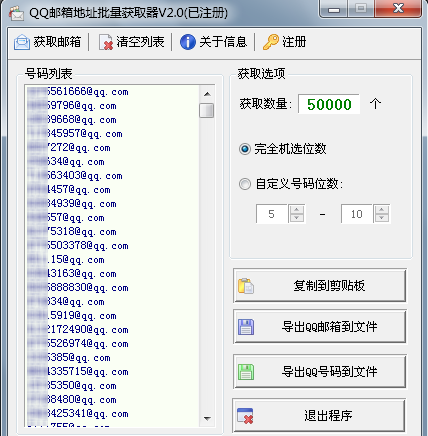Click the clipboard icon on 复制到剪贴板
Screen dimensions: 428x436
tap(246, 286)
